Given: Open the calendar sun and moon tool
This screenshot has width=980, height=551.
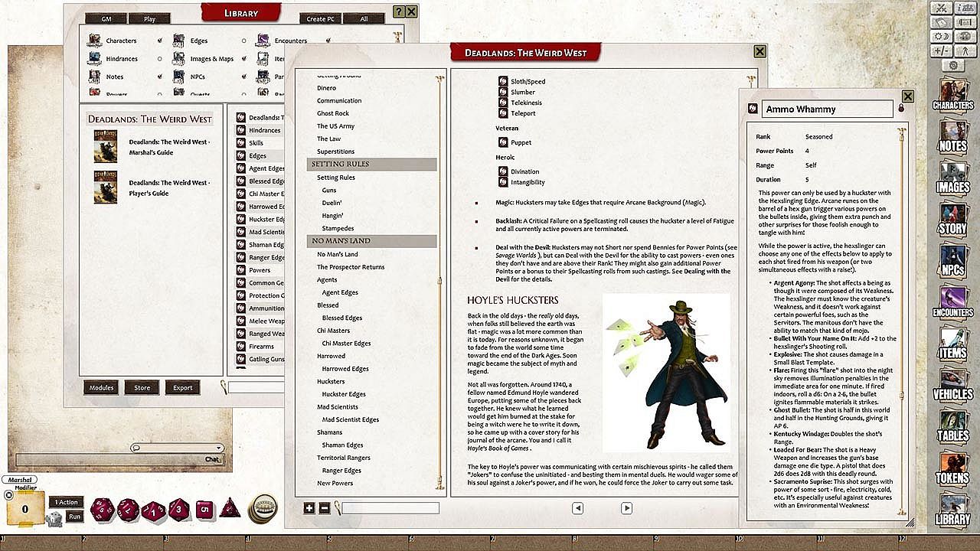Looking at the screenshot, I should tap(942, 37).
